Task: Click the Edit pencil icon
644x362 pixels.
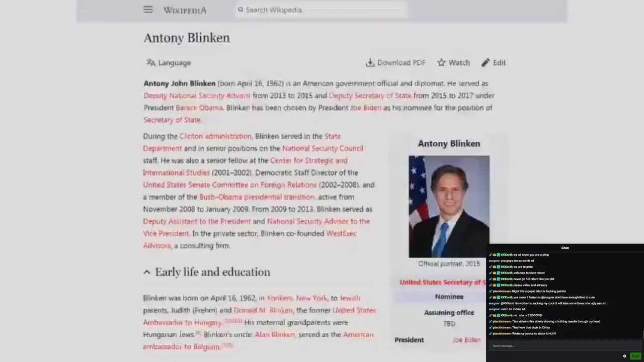Action: point(485,62)
